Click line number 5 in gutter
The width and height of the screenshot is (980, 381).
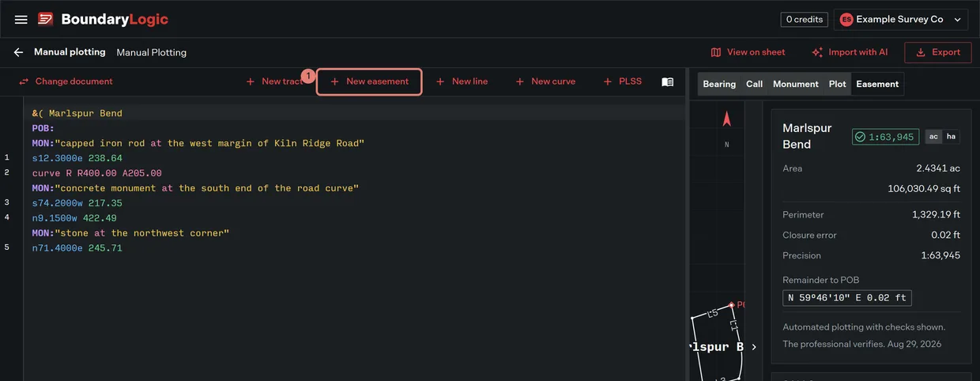(x=6, y=248)
